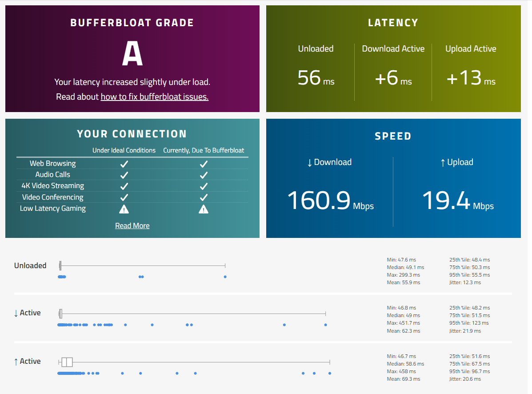The height and width of the screenshot is (394, 532).
Task: Click the SPEED heading
Action: click(x=393, y=136)
